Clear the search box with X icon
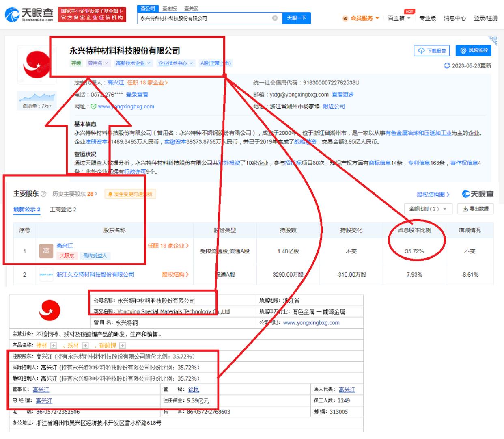 pyautogui.click(x=275, y=18)
